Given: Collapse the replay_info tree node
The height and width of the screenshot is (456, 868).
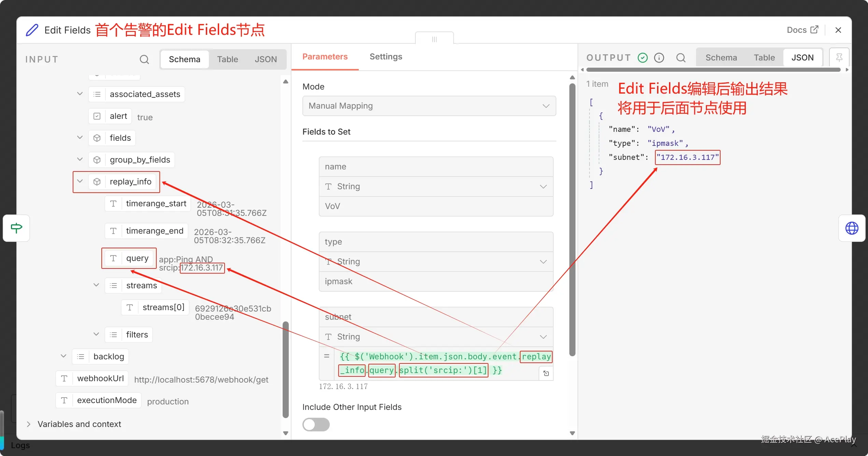Looking at the screenshot, I should (80, 181).
